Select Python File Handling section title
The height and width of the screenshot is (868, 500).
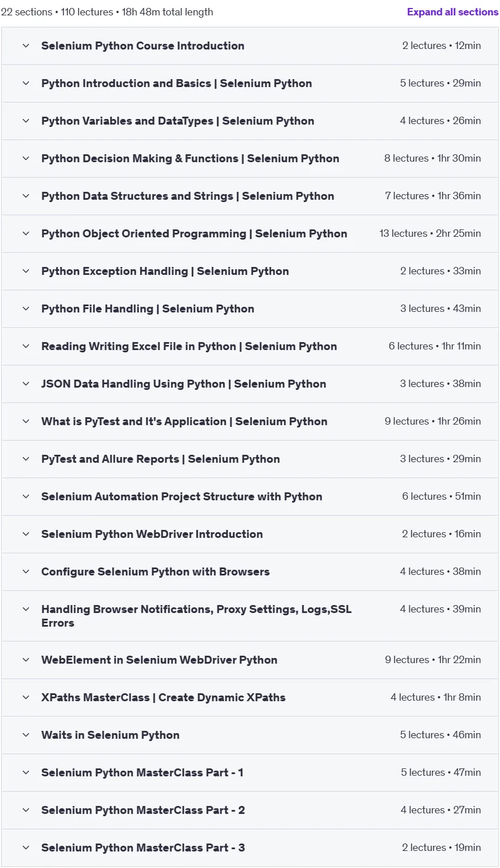(148, 308)
